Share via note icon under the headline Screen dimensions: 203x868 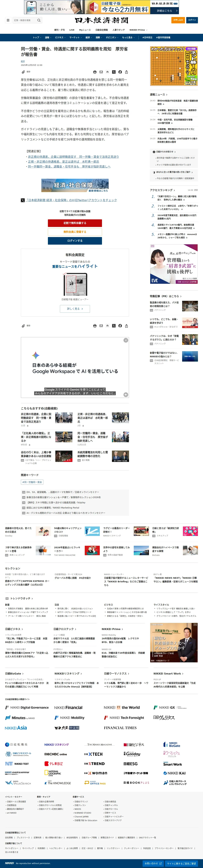107,72
